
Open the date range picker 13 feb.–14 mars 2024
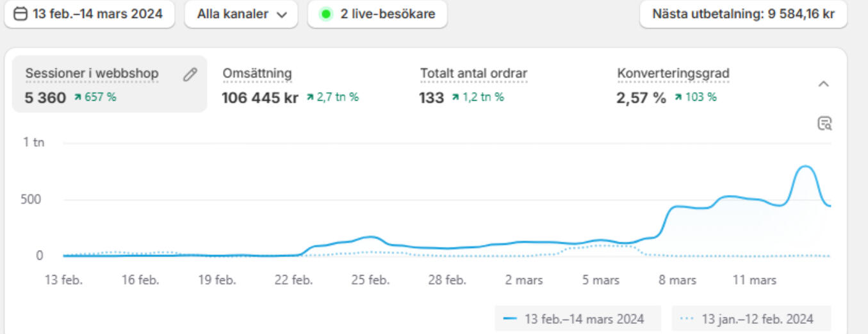click(x=89, y=14)
